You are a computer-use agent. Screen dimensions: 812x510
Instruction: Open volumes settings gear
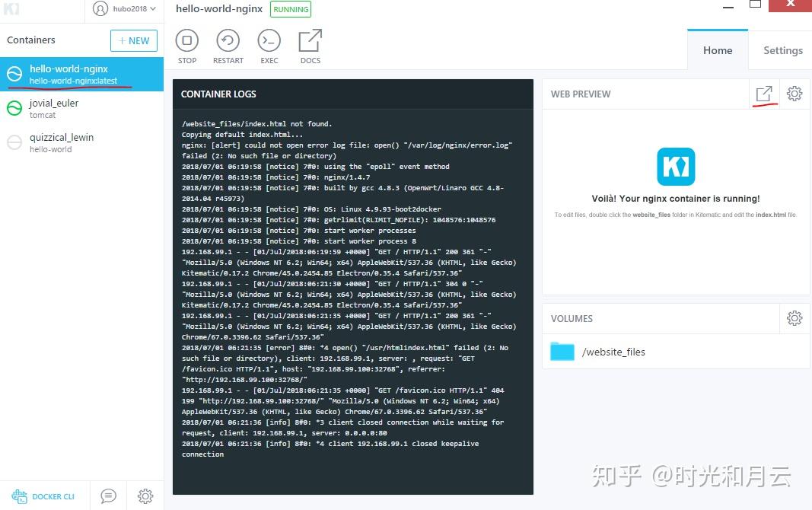click(794, 318)
